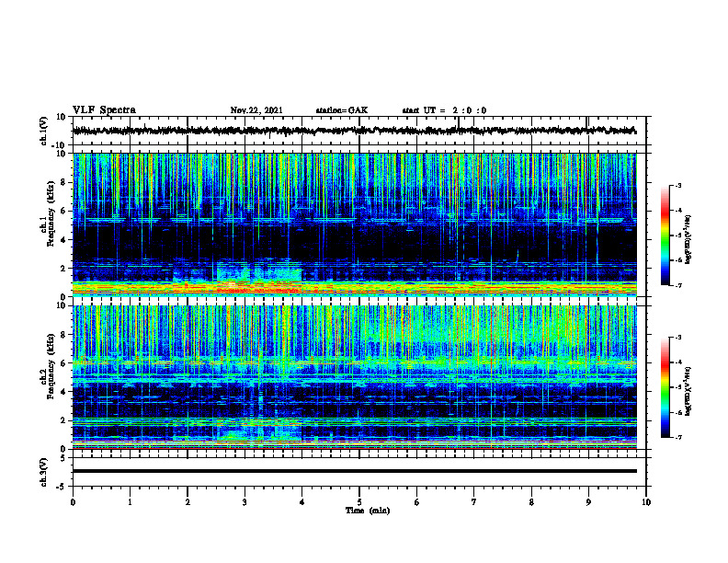Click the ch.2 "Frequency (kHz)" axis label
The width and height of the screenshot is (728, 563).
[51, 366]
